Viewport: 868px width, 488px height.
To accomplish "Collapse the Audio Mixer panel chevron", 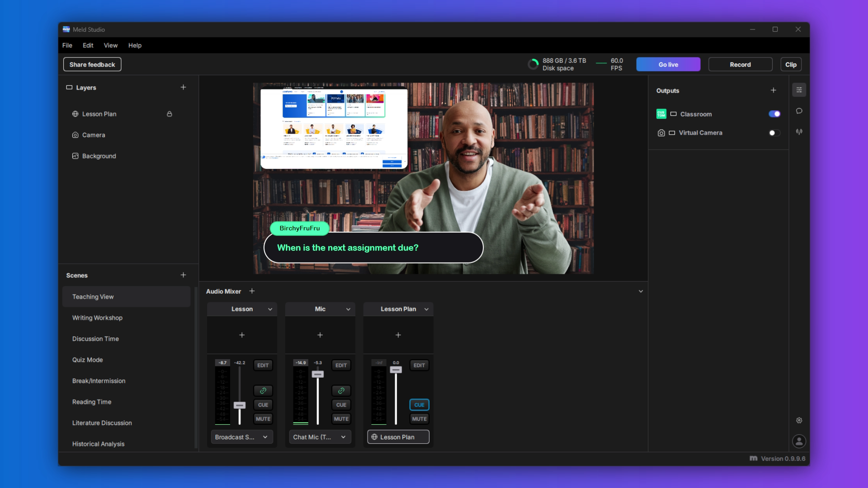I will [641, 291].
